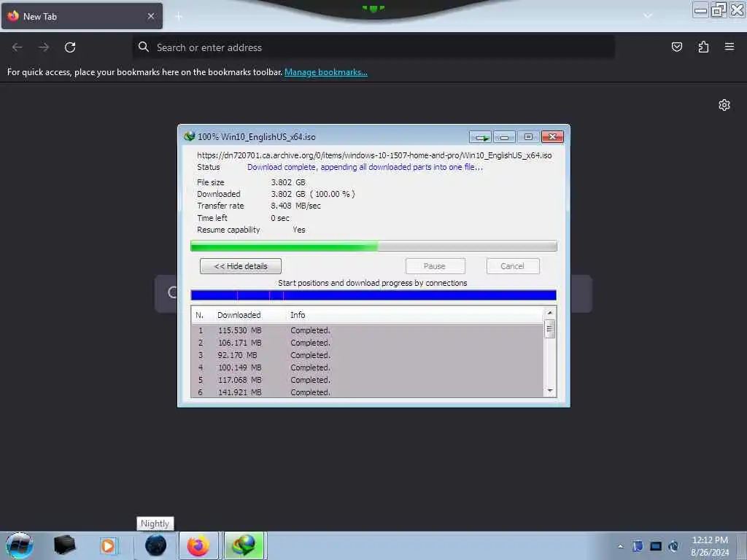
Task: Click the connection list scrollbar thumb
Action: tap(550, 329)
